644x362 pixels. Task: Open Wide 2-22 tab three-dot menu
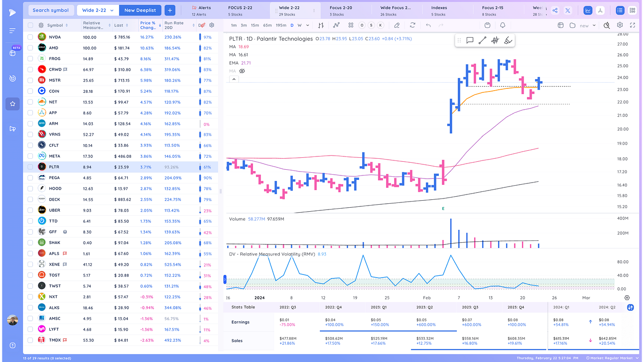tap(314, 10)
